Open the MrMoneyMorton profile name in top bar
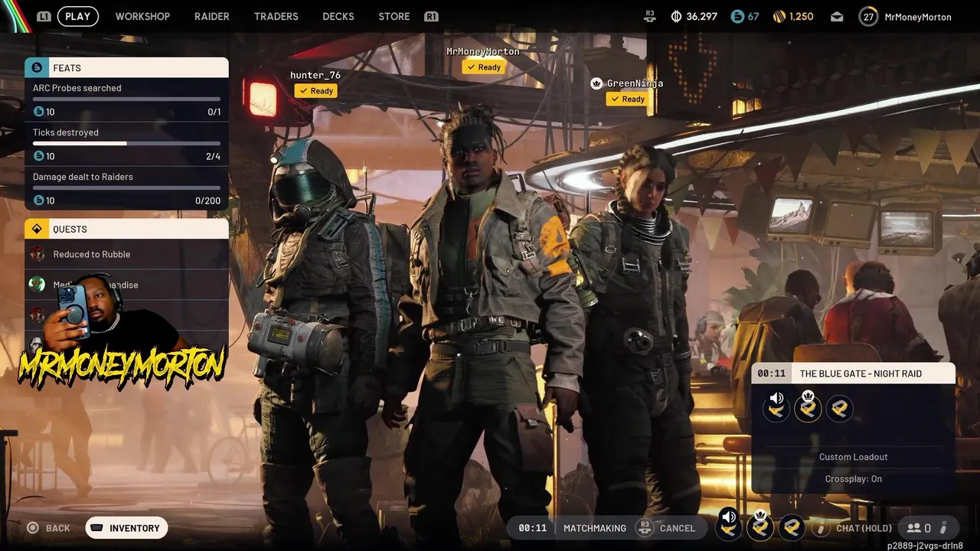980x551 pixels. click(918, 17)
